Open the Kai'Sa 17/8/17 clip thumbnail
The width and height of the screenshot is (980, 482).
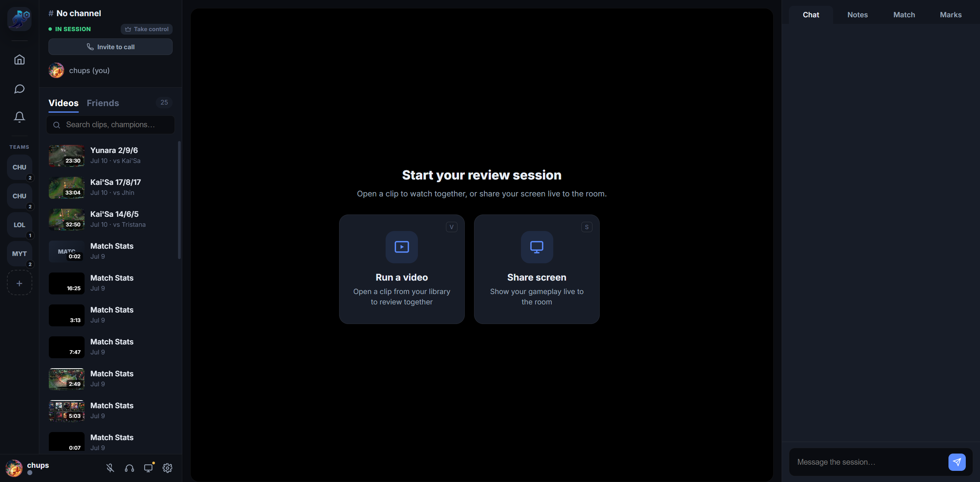67,188
